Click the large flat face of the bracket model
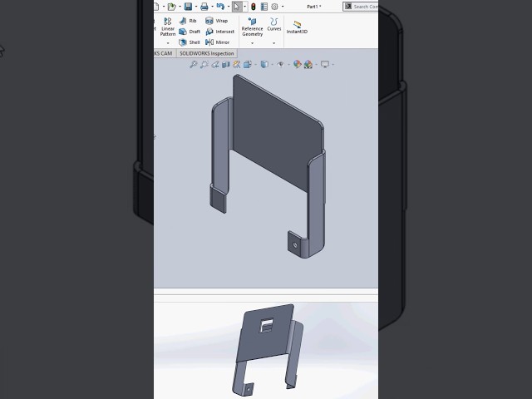Screen dimensions: 532x399 coord(277,134)
